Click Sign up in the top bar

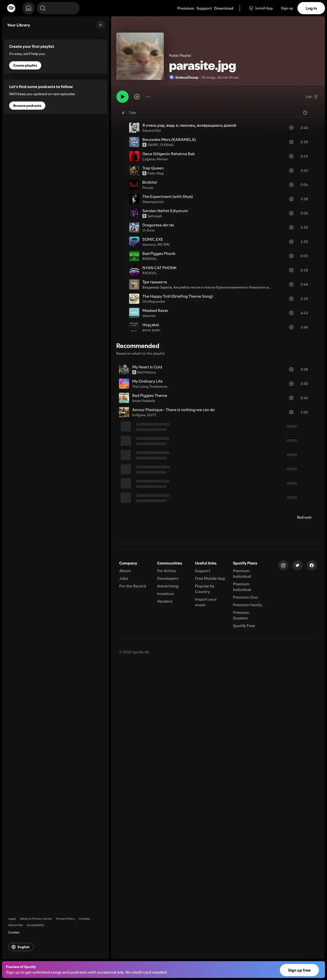point(287,8)
